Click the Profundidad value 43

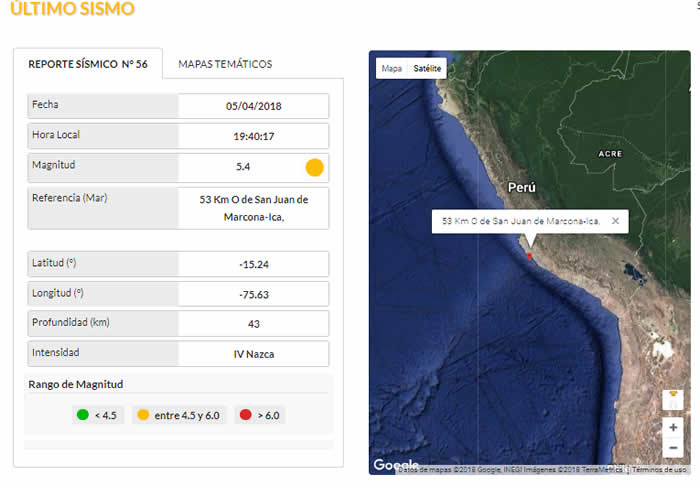(253, 323)
